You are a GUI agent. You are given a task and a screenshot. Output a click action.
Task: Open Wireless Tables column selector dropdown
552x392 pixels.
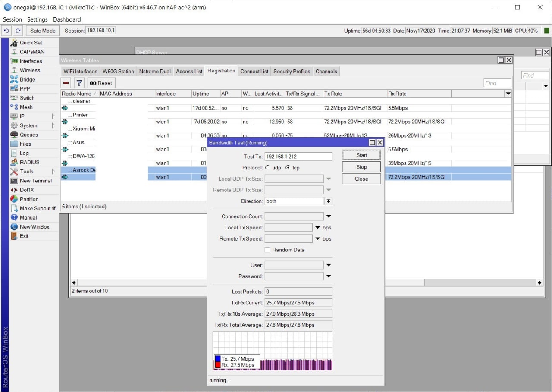point(508,94)
